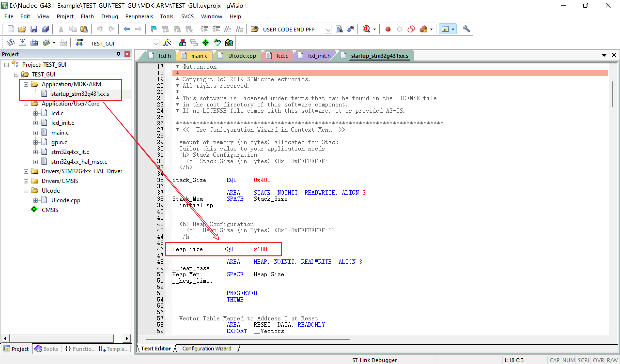Expand debug session dropdown arrow
The width and height of the screenshot is (620, 364).
click(375, 29)
